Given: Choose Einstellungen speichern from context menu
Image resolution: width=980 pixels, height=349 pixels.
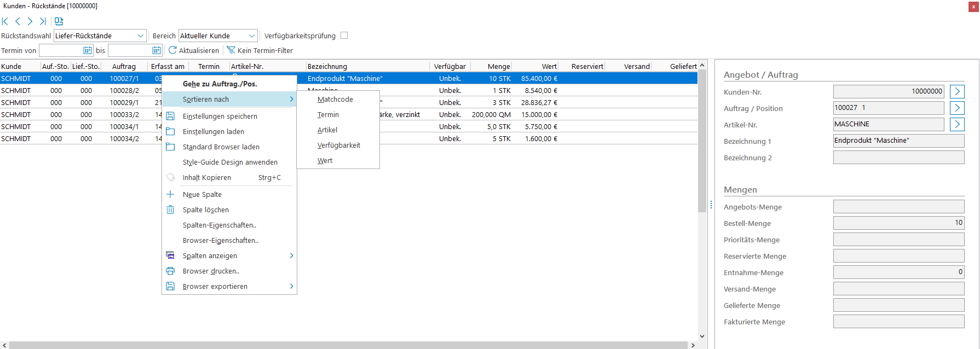Looking at the screenshot, I should point(220,117).
